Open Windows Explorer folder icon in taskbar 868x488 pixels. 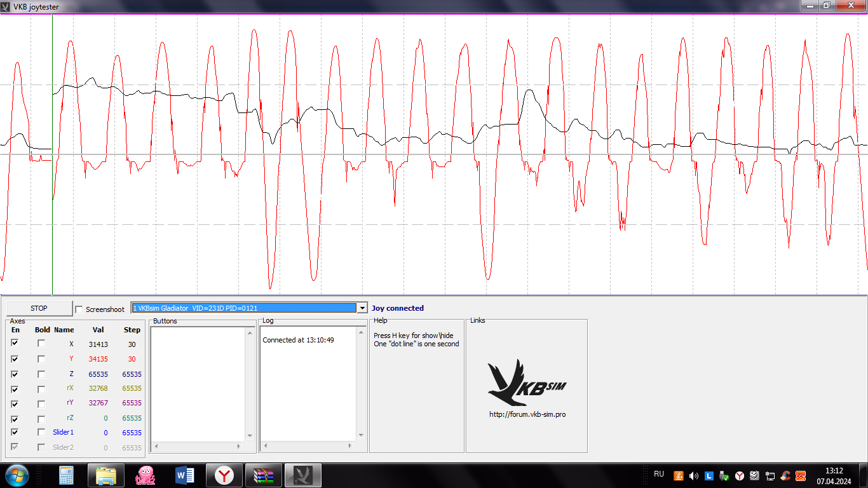click(x=105, y=475)
